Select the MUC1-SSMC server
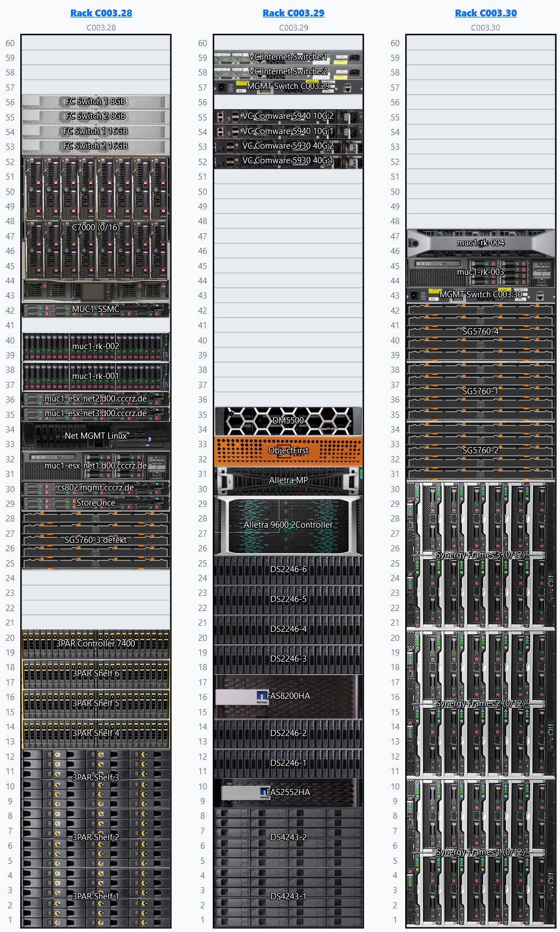Image resolution: width=560 pixels, height=932 pixels. 96,310
